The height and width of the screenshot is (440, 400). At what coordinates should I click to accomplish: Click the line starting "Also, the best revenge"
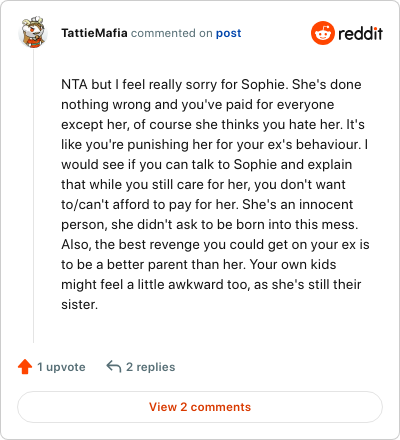(x=215, y=245)
